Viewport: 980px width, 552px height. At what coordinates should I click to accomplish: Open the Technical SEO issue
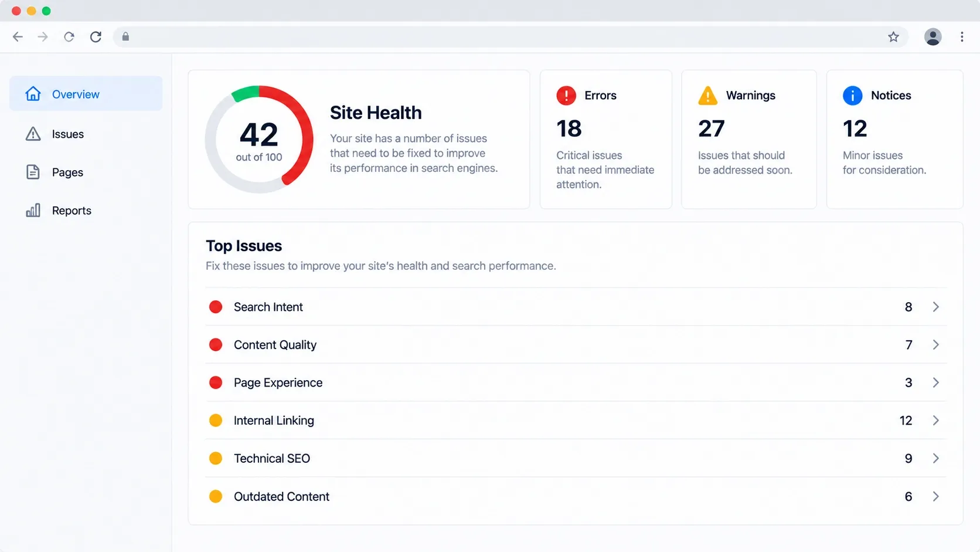coord(576,458)
